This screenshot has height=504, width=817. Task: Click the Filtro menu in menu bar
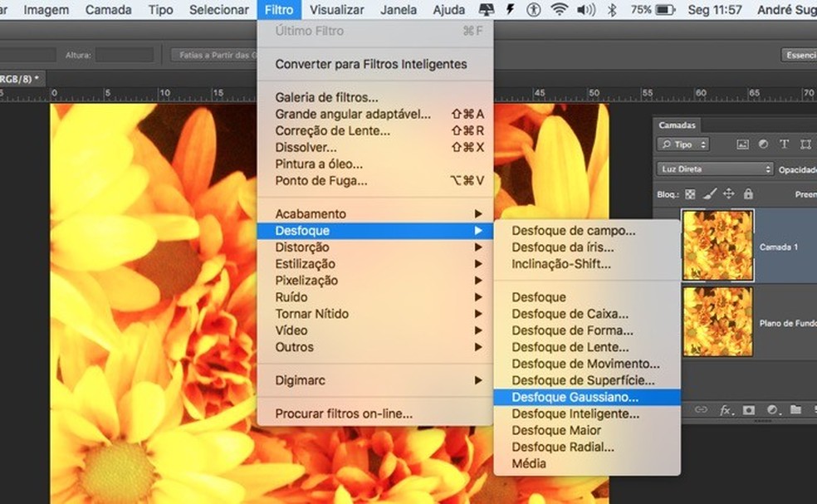click(279, 9)
